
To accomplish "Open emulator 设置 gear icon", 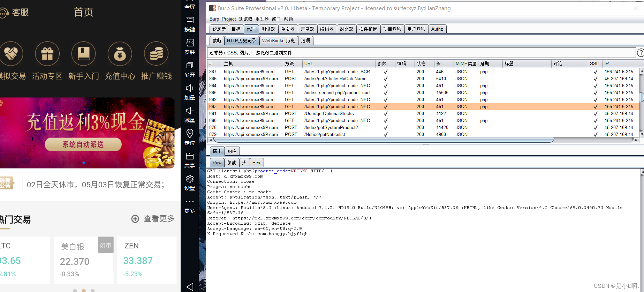I will 190,179.
